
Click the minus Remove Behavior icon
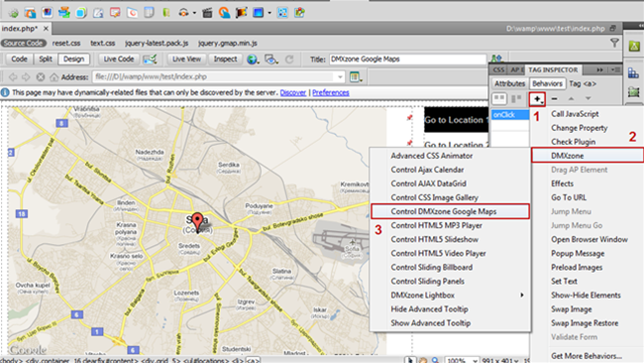554,98
